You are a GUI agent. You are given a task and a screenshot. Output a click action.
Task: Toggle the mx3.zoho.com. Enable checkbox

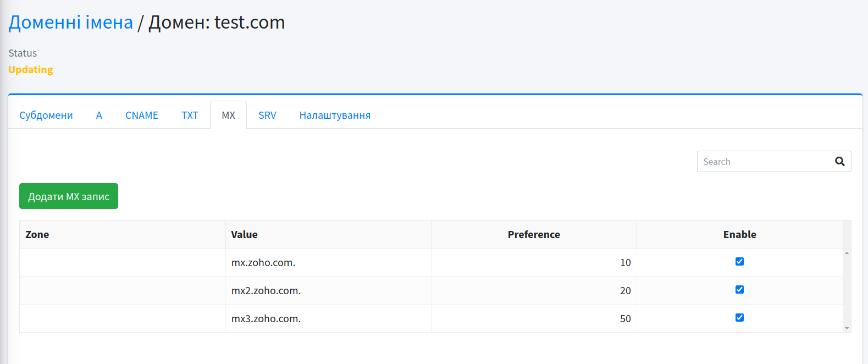point(739,318)
